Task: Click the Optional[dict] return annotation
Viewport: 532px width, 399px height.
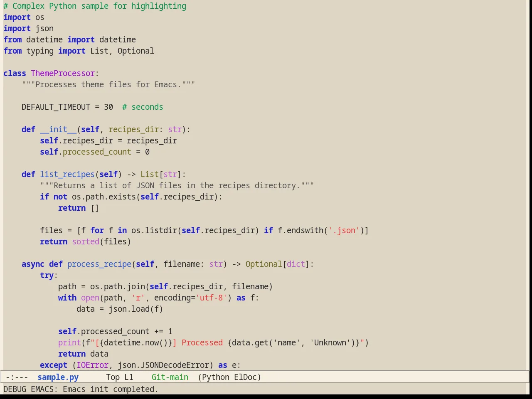Action: coord(277,264)
